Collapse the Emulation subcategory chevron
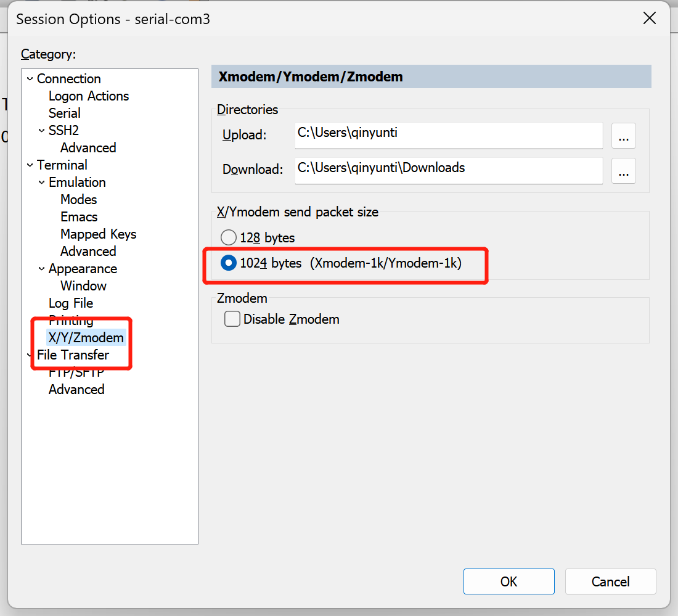678x616 pixels. tap(41, 183)
